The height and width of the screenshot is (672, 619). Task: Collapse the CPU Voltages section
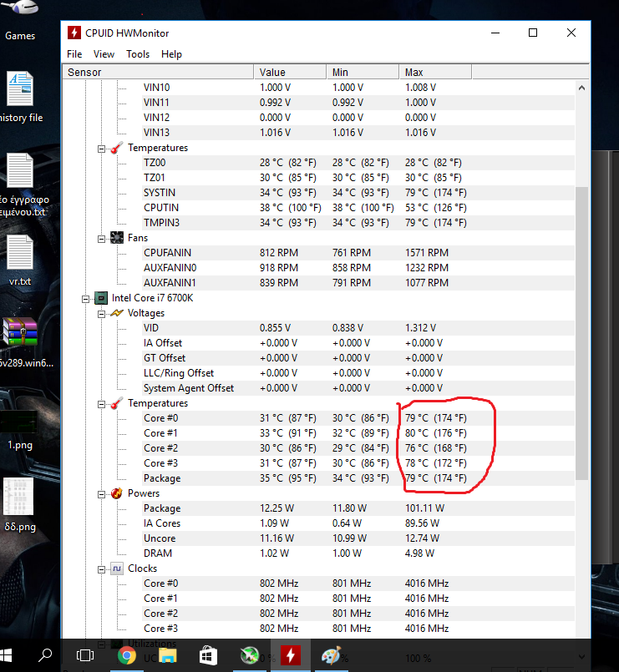pos(101,314)
